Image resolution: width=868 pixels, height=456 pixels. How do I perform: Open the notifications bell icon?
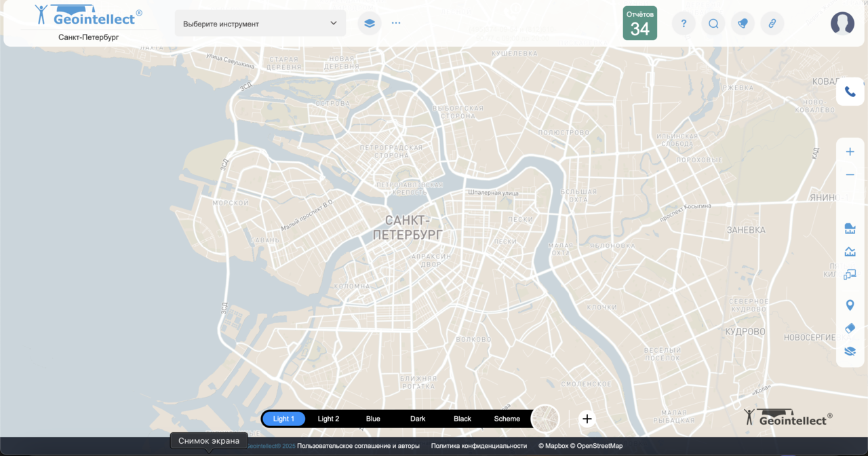(743, 24)
